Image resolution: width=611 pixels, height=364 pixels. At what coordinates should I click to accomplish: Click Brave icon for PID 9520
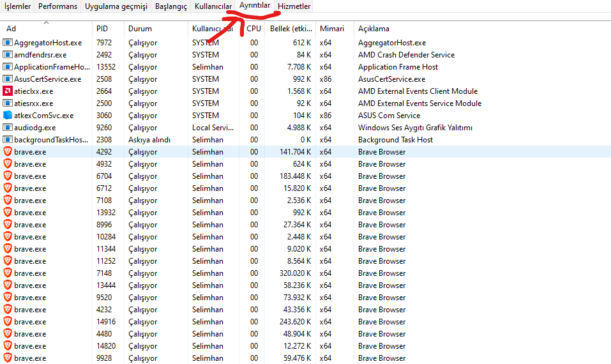[x=8, y=297]
